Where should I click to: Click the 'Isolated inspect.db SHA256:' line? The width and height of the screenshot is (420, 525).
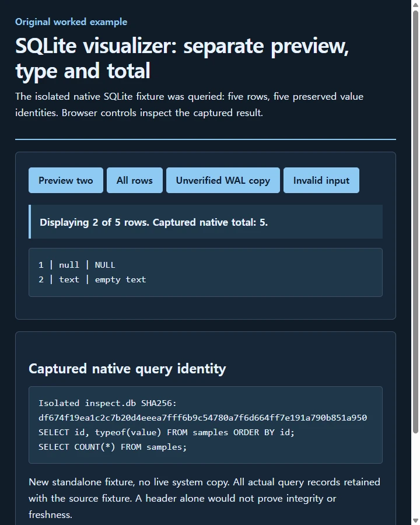pos(107,403)
